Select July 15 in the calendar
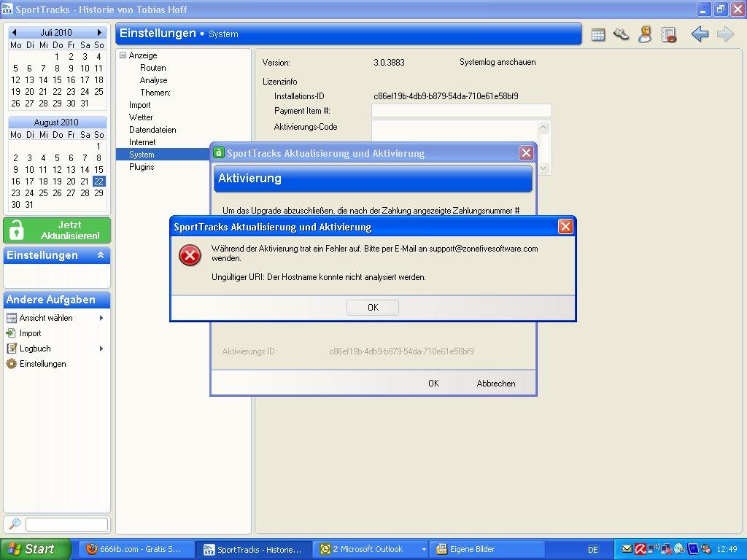Screen dimensions: 747x560 [57, 80]
